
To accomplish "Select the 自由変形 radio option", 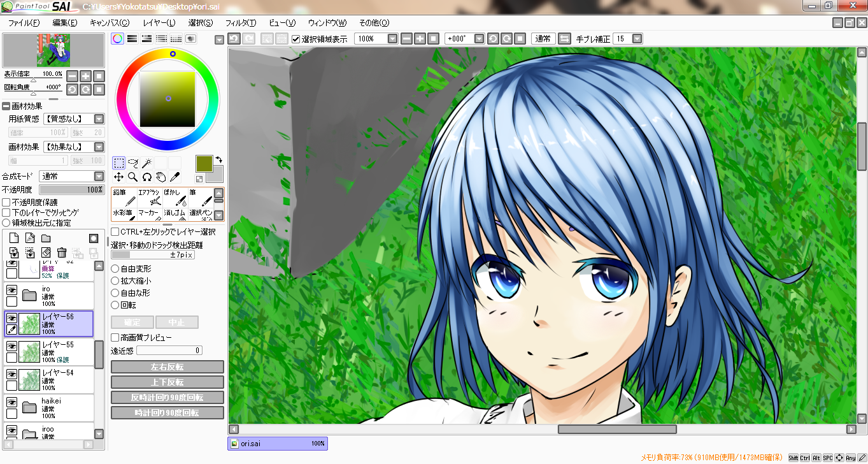I will [115, 269].
